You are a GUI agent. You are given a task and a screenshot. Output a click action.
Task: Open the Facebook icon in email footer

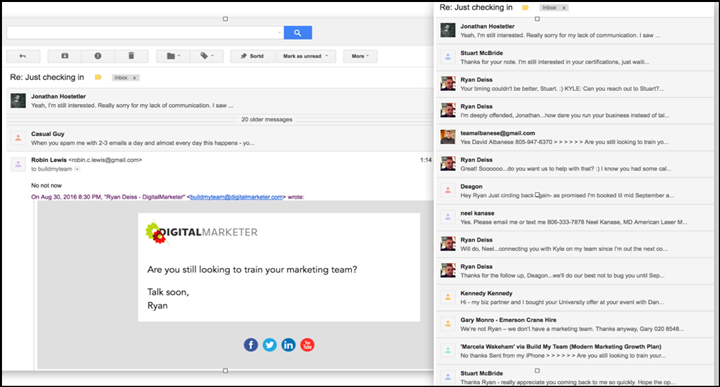(251, 345)
